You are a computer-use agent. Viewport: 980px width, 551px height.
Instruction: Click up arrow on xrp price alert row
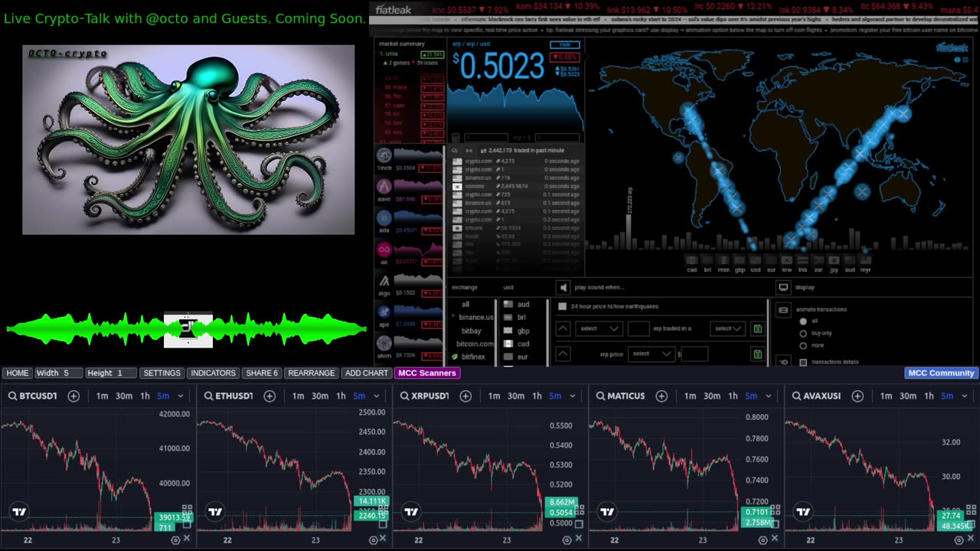pos(563,354)
